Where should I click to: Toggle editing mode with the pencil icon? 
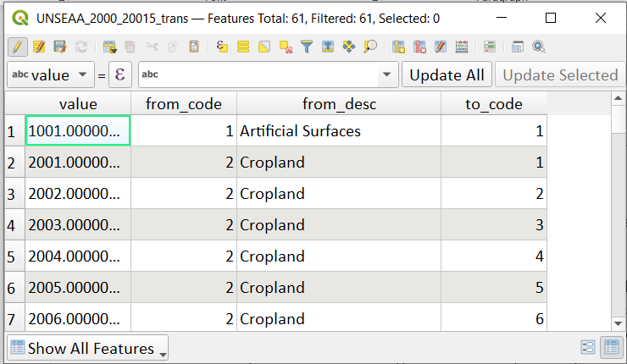[17, 47]
